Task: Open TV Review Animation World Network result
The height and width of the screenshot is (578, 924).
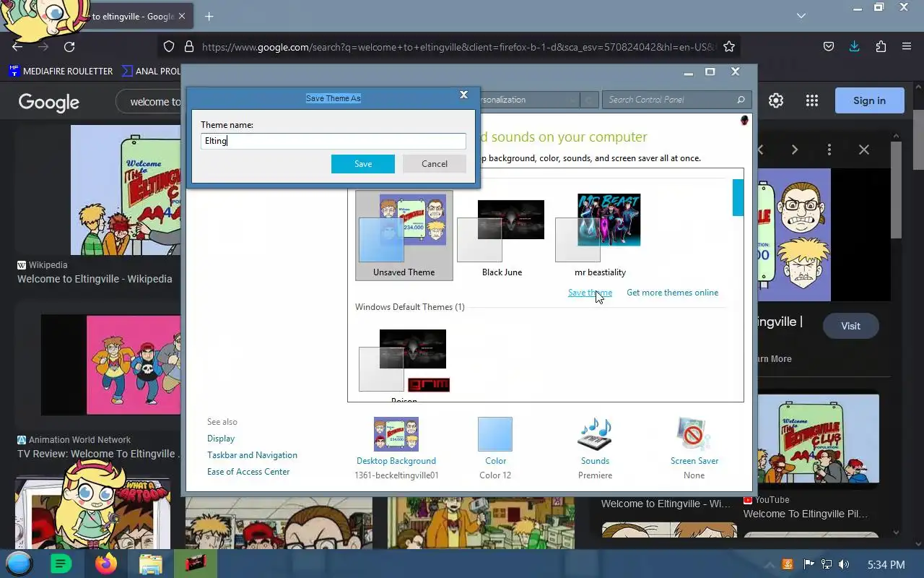Action: tap(97, 454)
